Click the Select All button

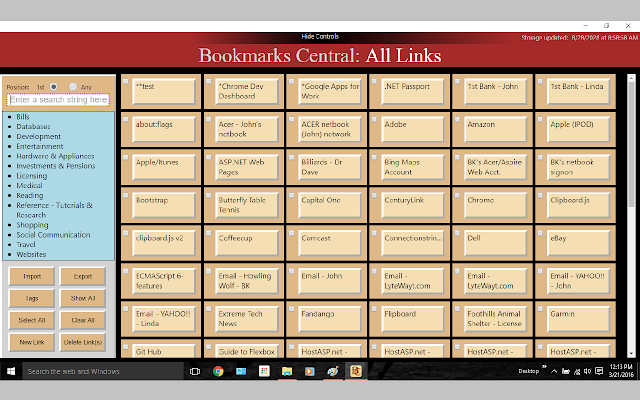[x=32, y=320]
